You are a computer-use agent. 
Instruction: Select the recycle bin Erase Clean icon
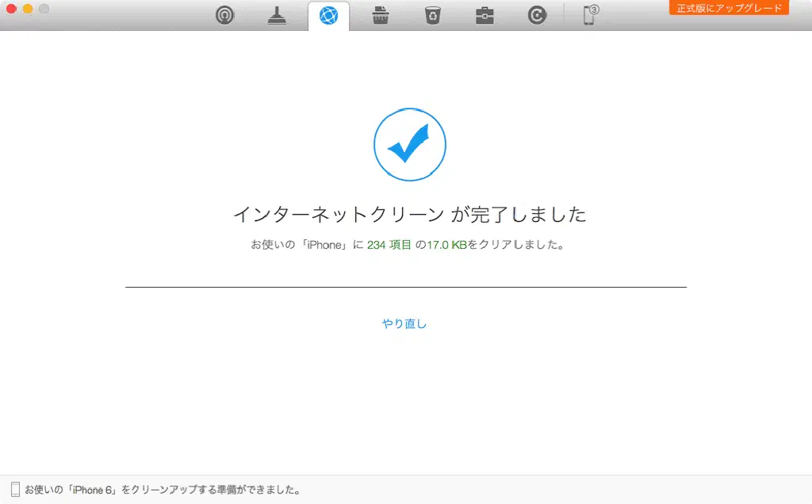[x=432, y=15]
